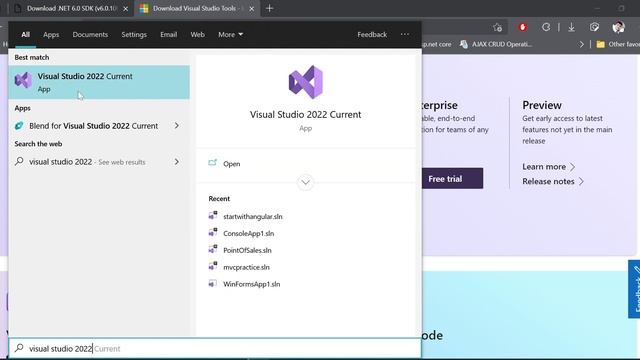Select the Email search filter tab

pyautogui.click(x=169, y=35)
